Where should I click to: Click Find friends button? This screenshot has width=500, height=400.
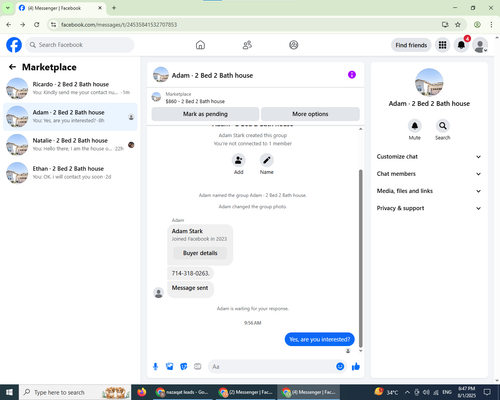[x=411, y=45]
